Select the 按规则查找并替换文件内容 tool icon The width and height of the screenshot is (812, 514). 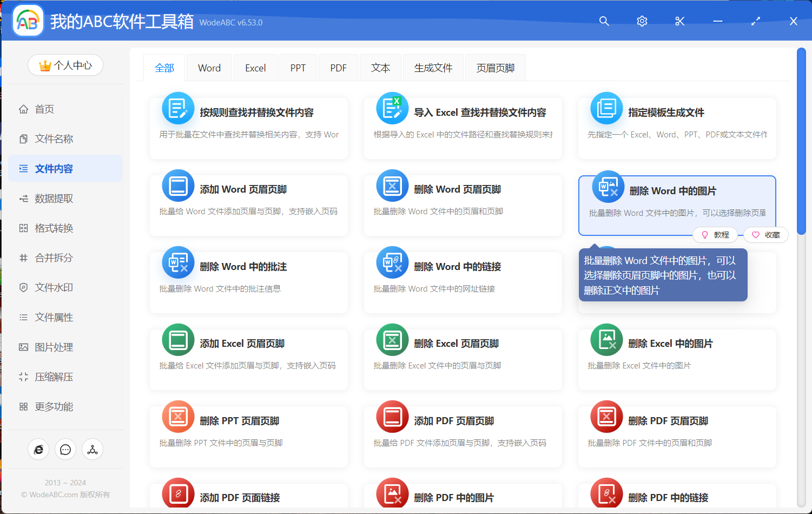tap(177, 108)
